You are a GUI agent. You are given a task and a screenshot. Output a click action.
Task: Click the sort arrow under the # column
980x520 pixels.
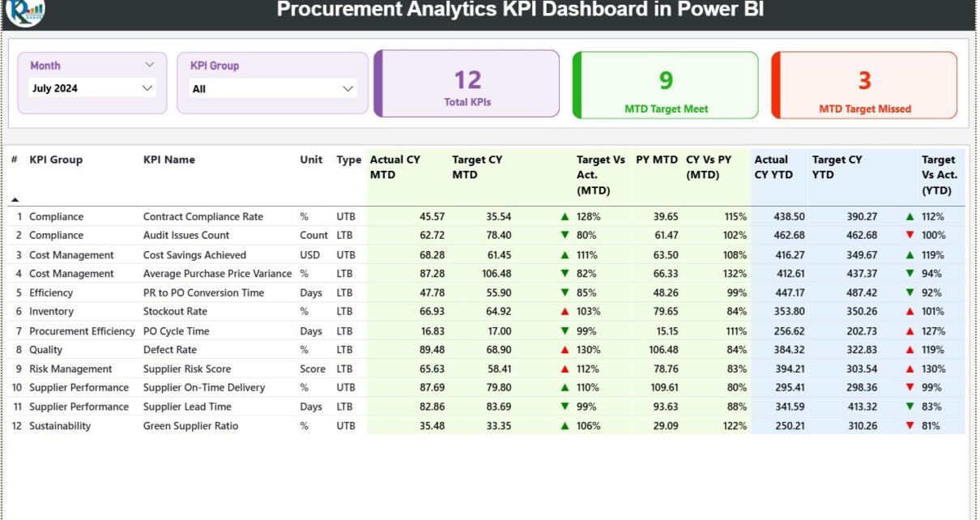click(x=15, y=199)
